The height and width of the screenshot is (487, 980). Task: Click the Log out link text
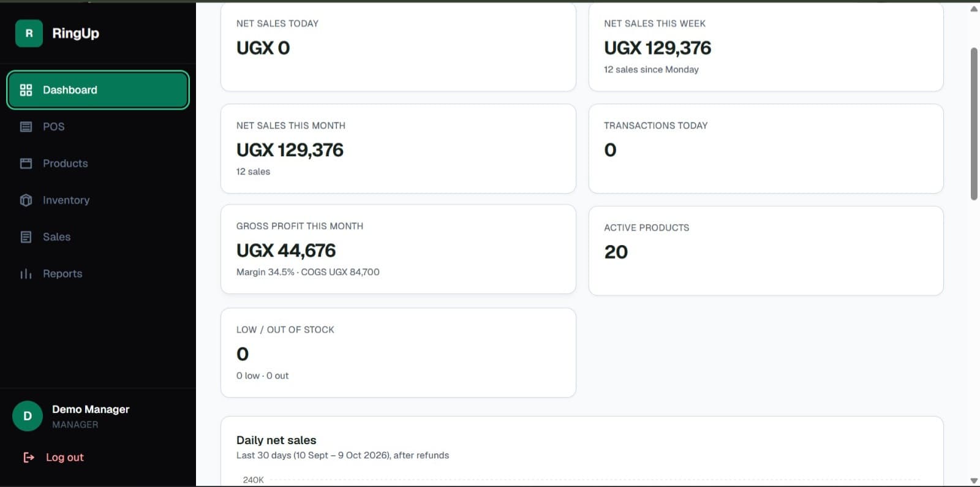(65, 457)
